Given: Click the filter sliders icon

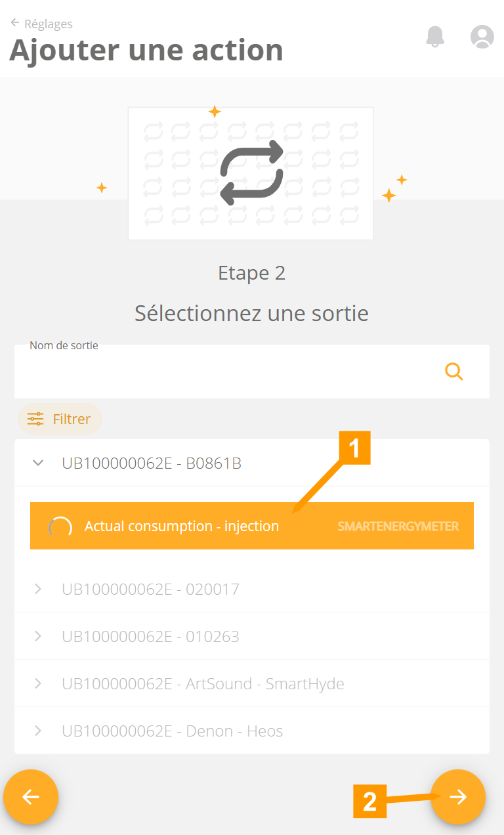Looking at the screenshot, I should pyautogui.click(x=35, y=419).
